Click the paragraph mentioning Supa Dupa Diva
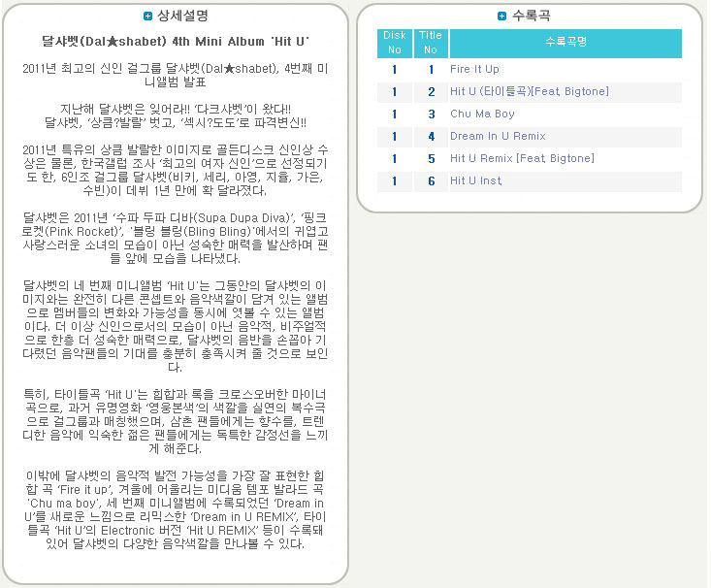This screenshot has width=711, height=588. 175,238
